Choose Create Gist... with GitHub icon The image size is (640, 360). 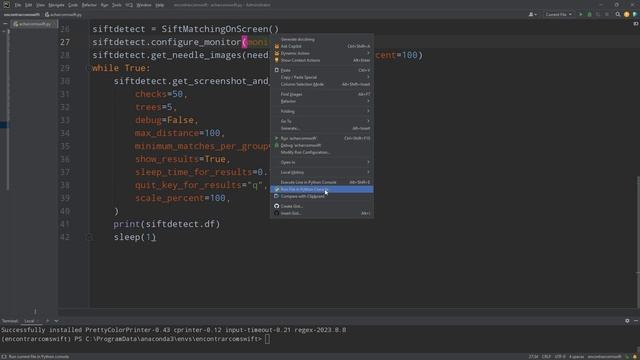point(322,206)
